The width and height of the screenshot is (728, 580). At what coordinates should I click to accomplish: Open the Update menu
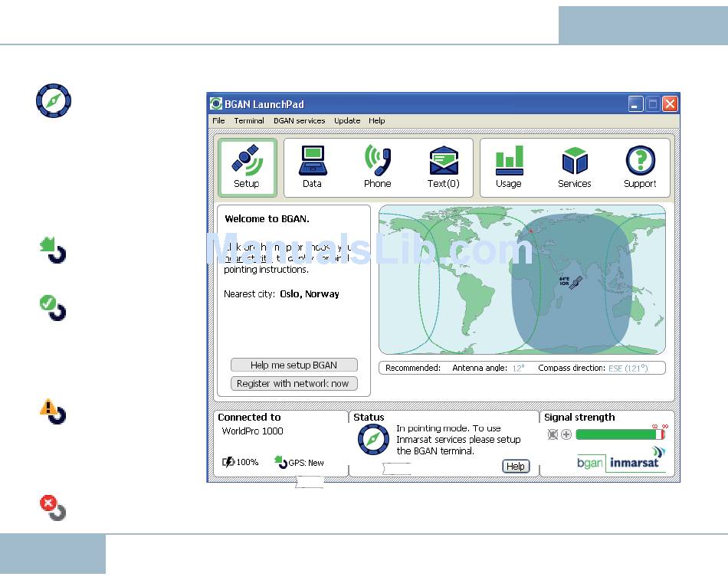point(347,120)
